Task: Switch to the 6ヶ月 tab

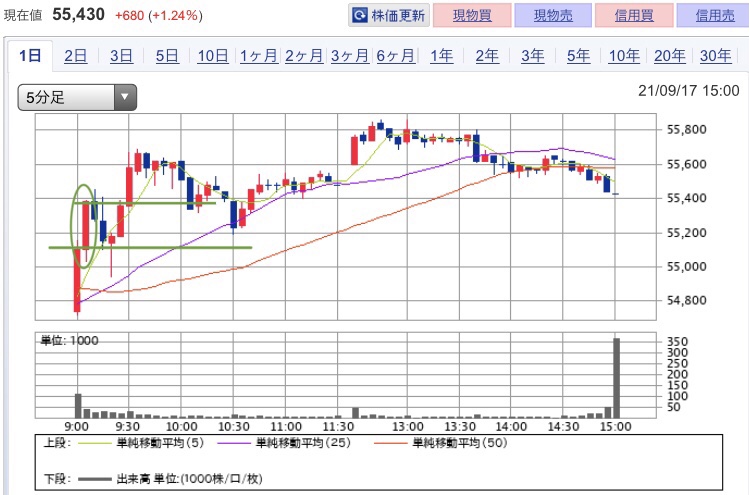Action: 396,56
